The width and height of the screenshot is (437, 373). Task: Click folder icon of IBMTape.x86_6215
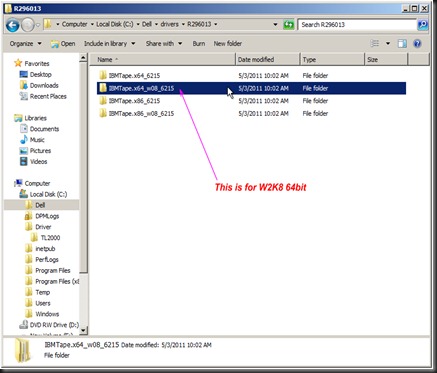click(103, 101)
